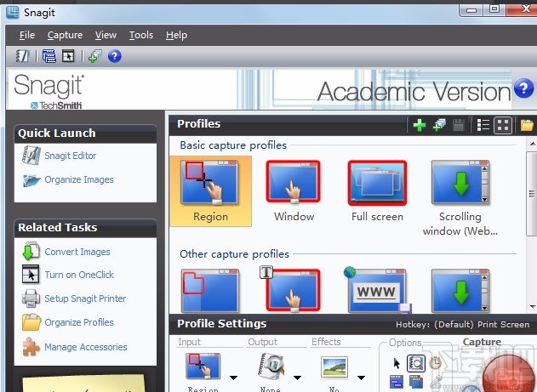
Task: Click Turn on OneClick link
Action: pos(79,275)
